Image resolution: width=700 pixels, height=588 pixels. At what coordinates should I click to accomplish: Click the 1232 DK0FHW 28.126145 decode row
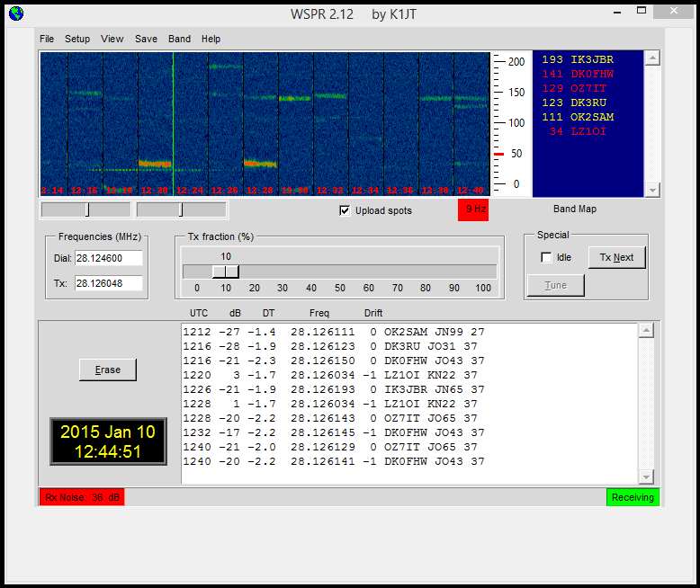pyautogui.click(x=334, y=432)
